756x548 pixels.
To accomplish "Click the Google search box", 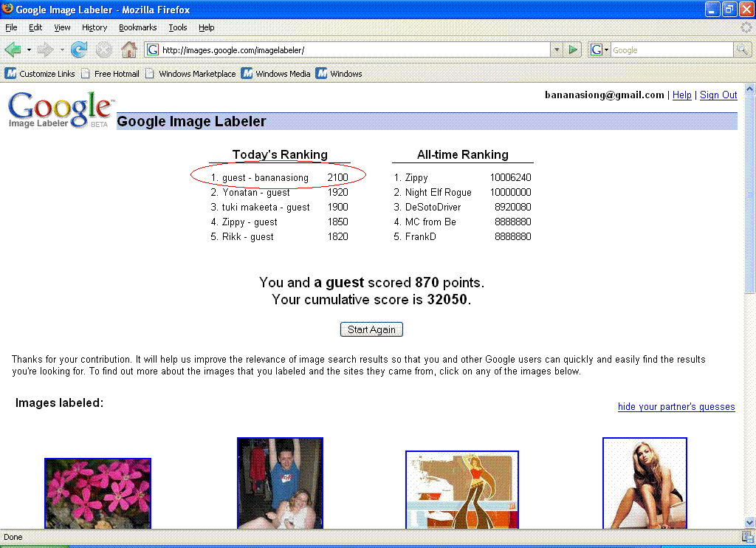I will pos(672,49).
